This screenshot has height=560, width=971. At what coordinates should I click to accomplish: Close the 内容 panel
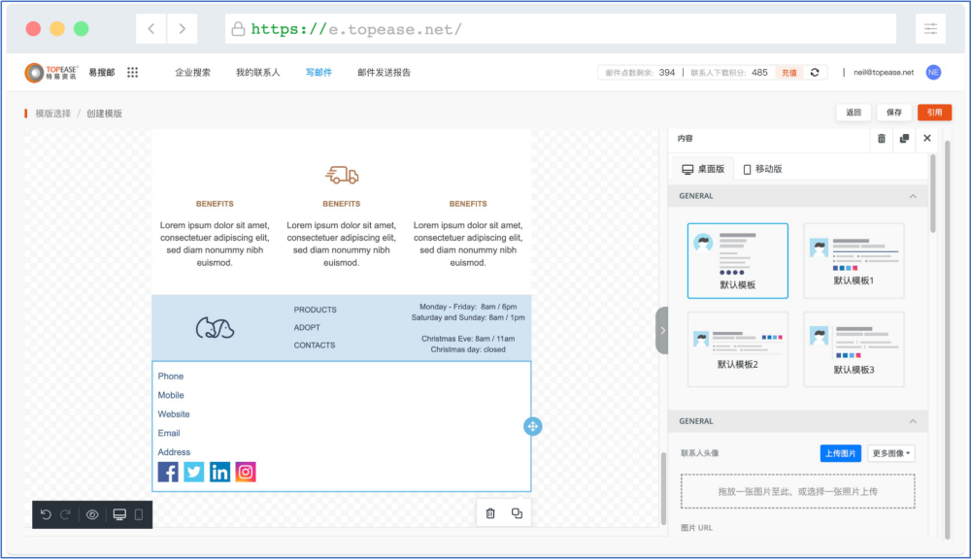(x=927, y=138)
